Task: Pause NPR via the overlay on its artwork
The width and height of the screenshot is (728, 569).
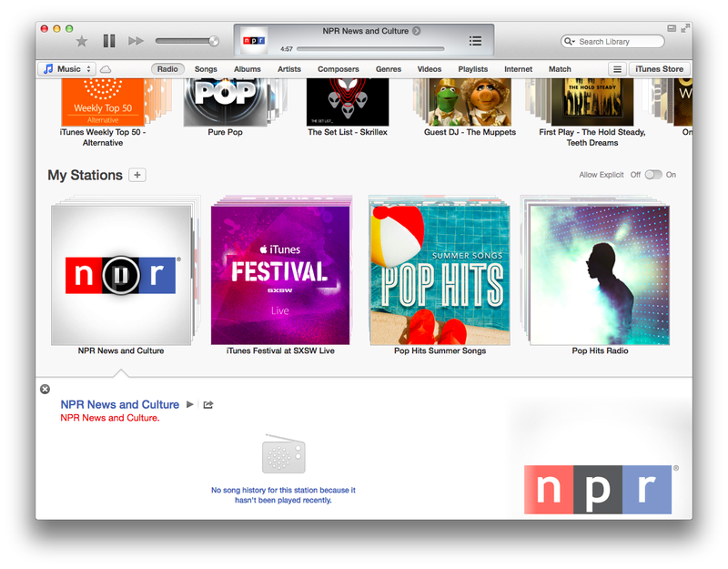Action: pos(121,275)
